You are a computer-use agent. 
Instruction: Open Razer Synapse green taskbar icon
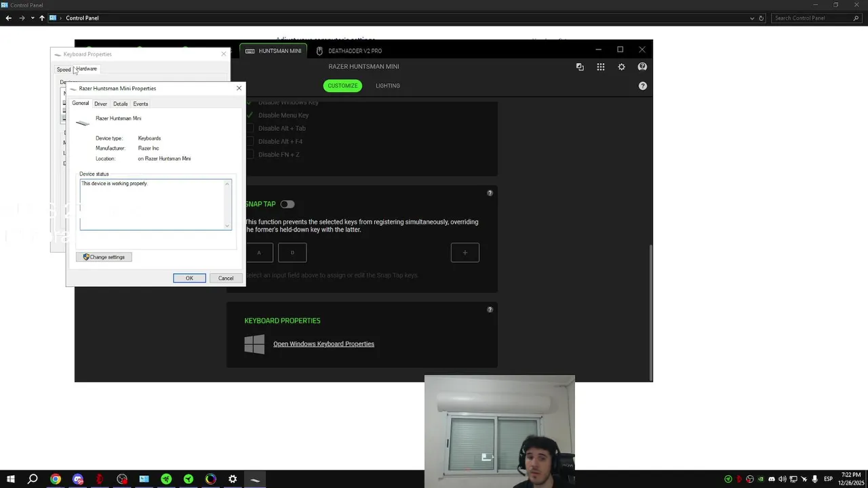(166, 479)
